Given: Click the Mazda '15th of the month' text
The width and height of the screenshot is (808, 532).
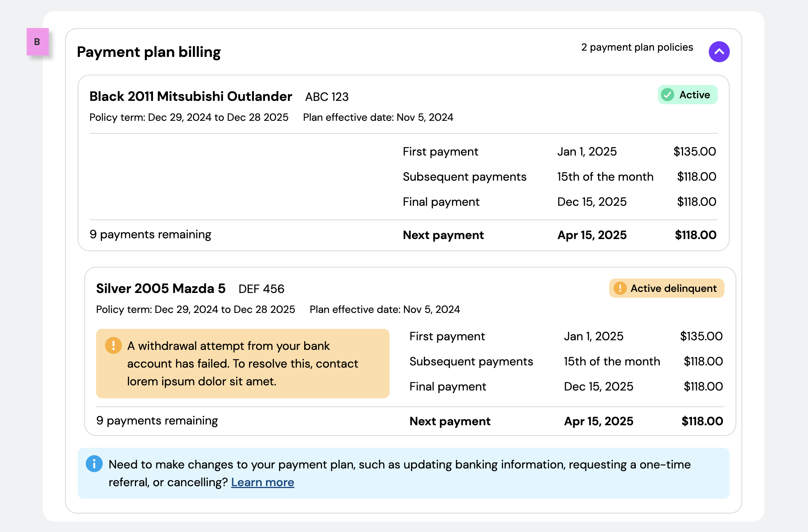Looking at the screenshot, I should pyautogui.click(x=612, y=361).
